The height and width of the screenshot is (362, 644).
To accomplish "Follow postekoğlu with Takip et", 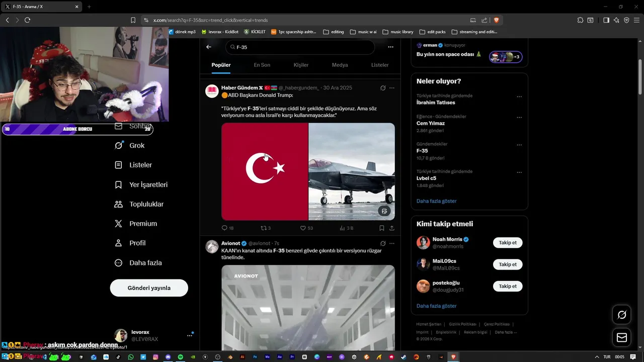I will [x=508, y=286].
